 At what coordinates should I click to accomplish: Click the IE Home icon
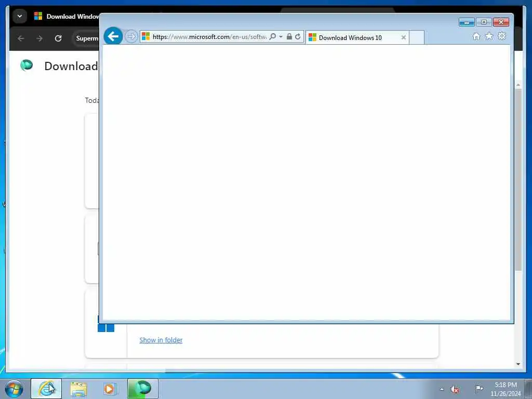tap(476, 36)
